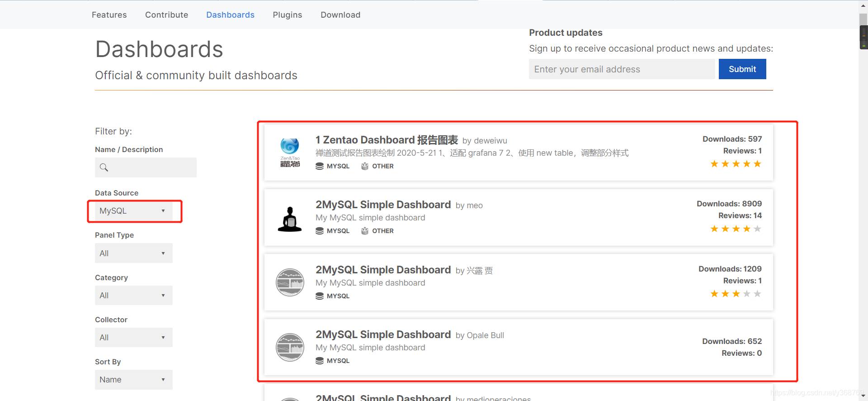Click dashboard thumbnail icon on Opale Bull card
The image size is (868, 401).
click(290, 347)
